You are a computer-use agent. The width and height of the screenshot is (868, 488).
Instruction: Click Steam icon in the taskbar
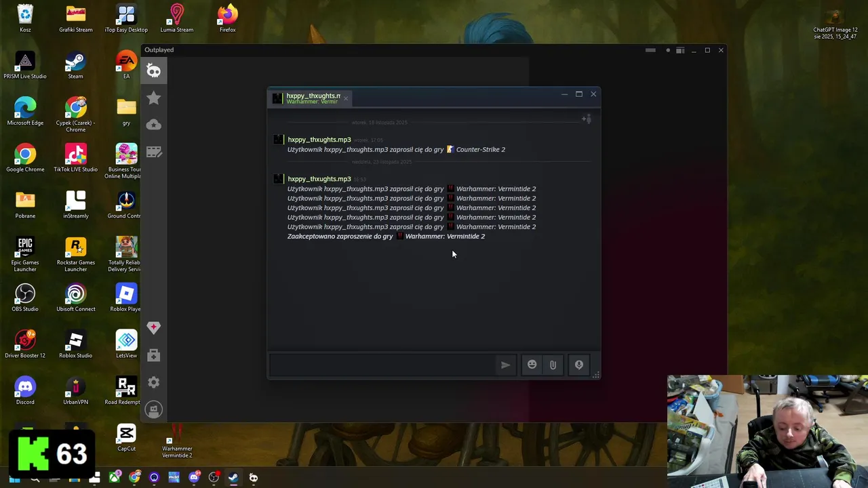point(233,478)
